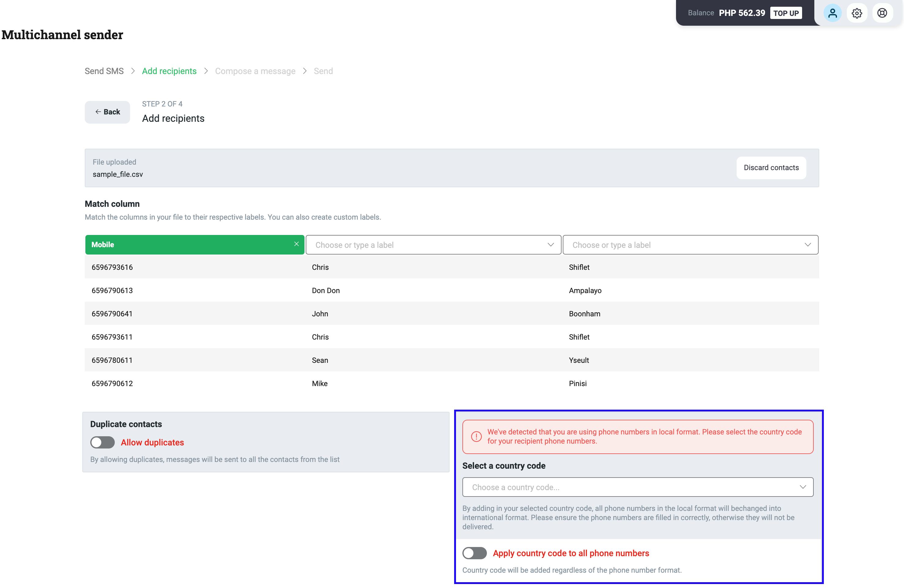Toggle Allow duplicates switch
The width and height of the screenshot is (904, 588).
tap(102, 442)
